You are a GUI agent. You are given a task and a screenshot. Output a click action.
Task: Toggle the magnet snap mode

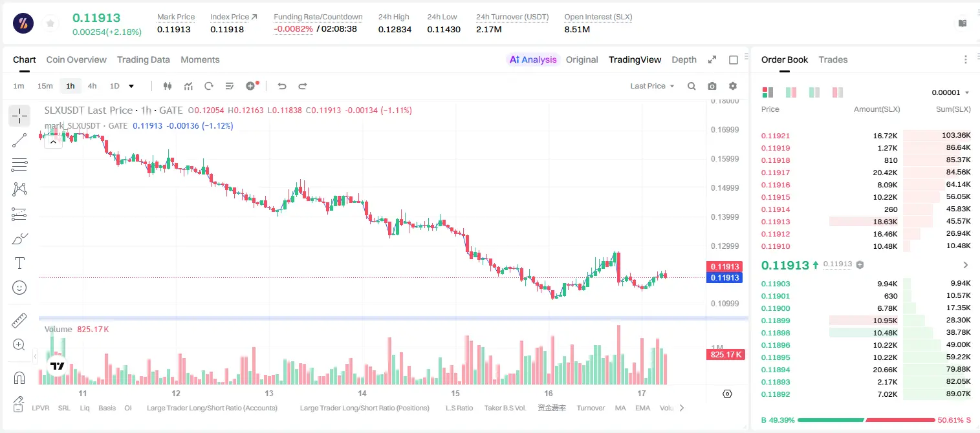[x=19, y=378]
